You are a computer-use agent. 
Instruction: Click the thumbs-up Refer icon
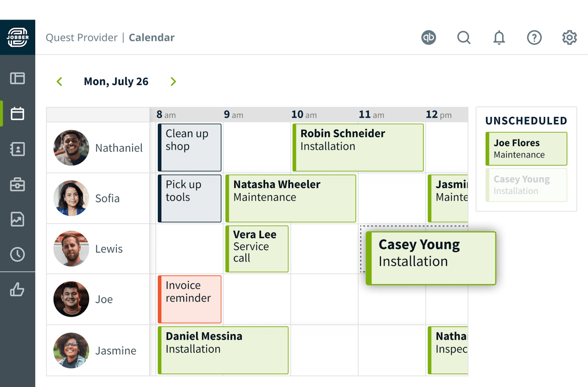pos(17,290)
